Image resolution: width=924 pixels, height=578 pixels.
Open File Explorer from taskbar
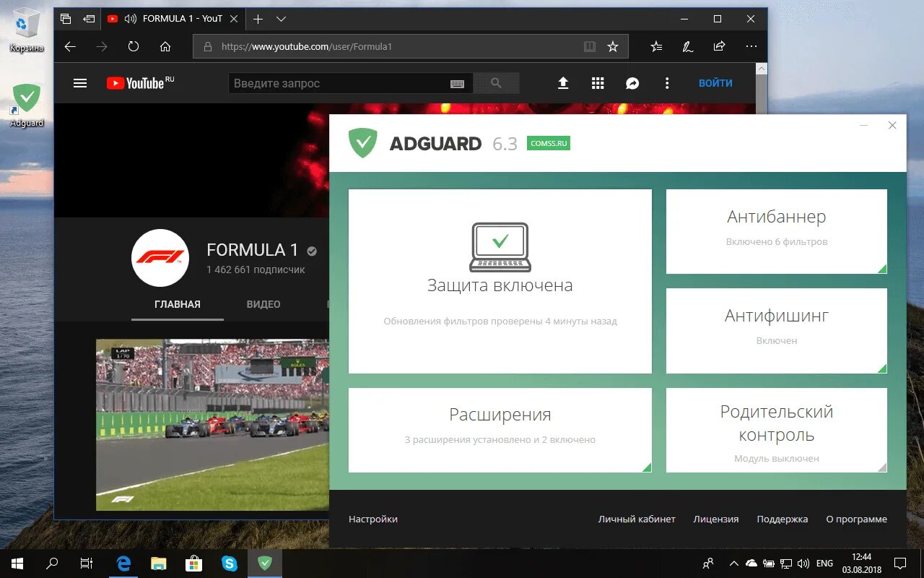pyautogui.click(x=159, y=564)
